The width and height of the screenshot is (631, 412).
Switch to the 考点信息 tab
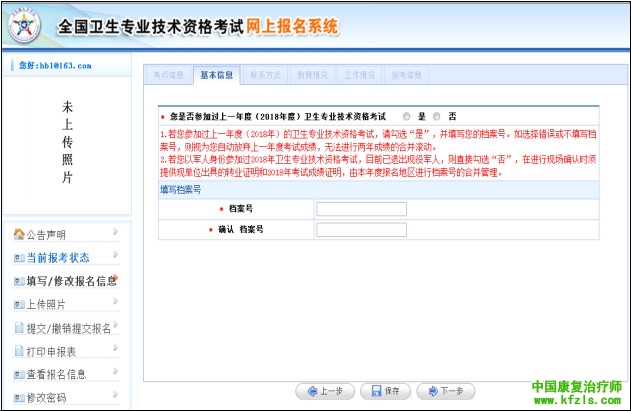click(x=168, y=75)
